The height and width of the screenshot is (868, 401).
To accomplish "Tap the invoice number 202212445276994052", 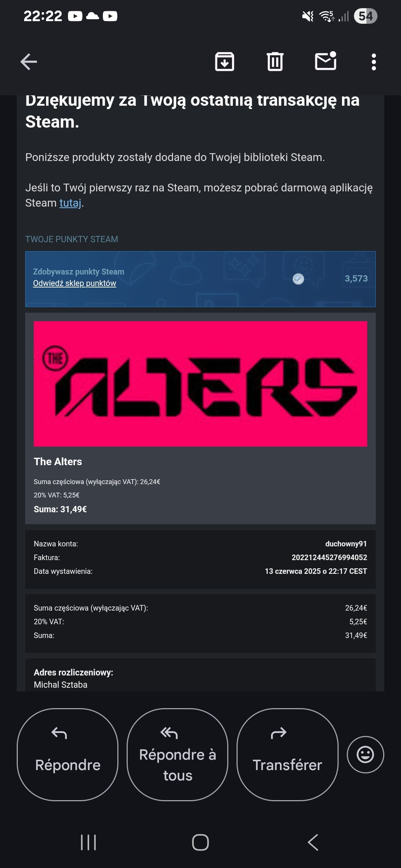I will tap(329, 558).
